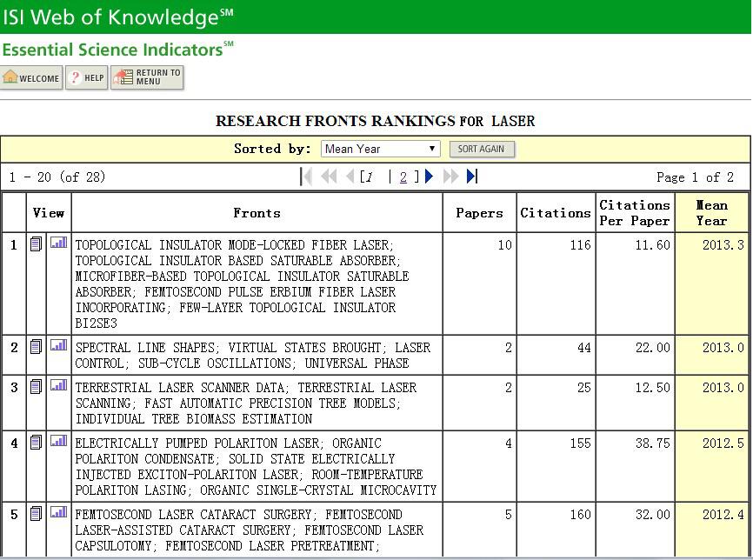Jump to last page of results
The height and width of the screenshot is (560, 753).
point(471,177)
